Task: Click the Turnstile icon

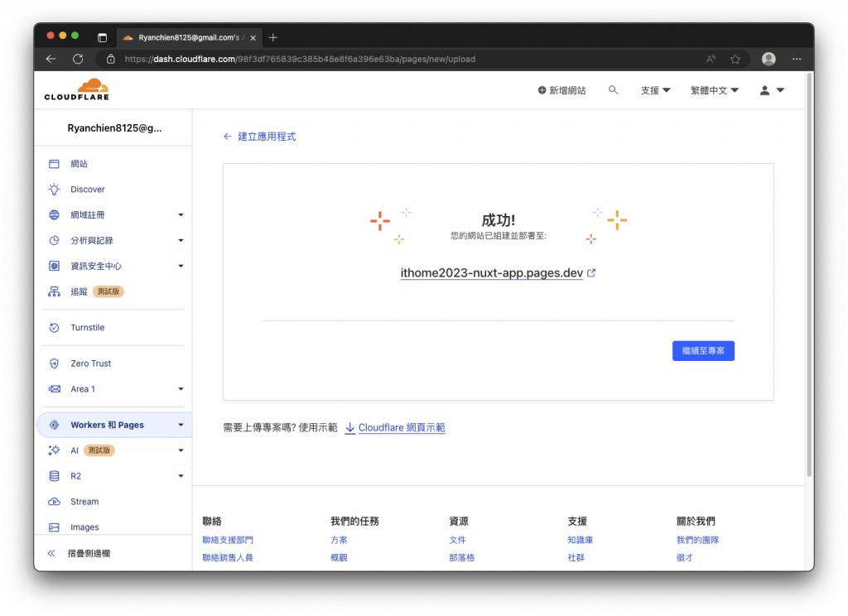Action: 54,327
